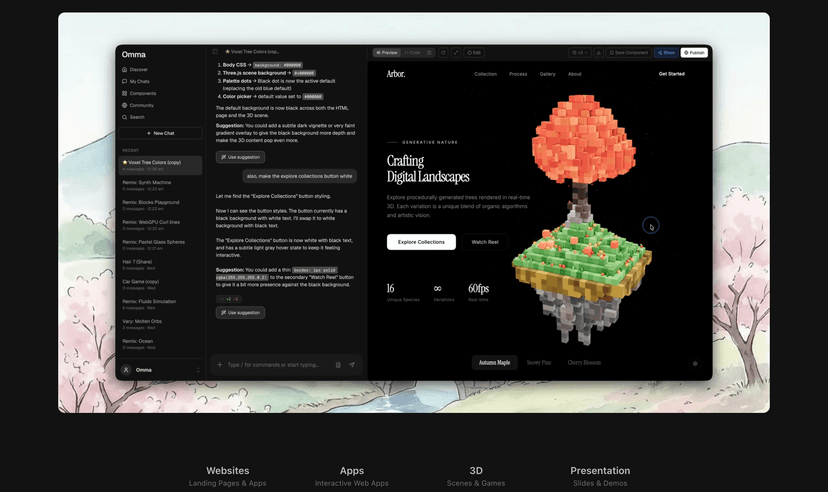Open Process nav link in preview

(x=518, y=74)
